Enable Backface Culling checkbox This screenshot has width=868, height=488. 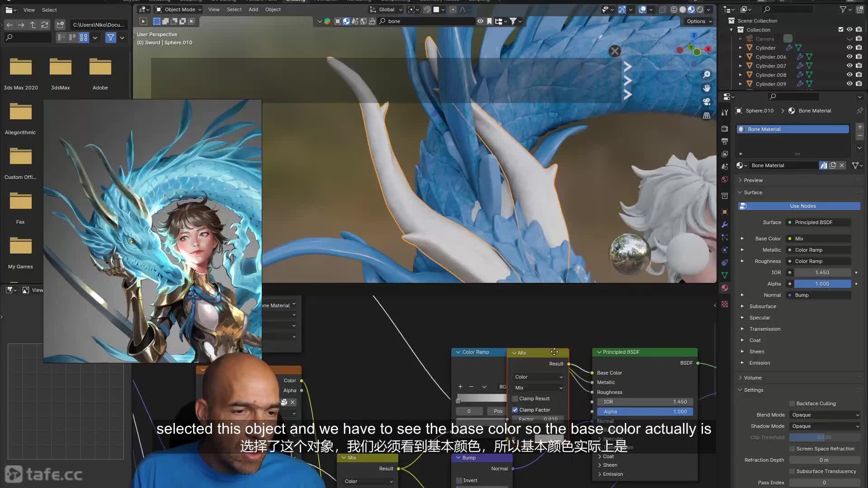(x=792, y=404)
